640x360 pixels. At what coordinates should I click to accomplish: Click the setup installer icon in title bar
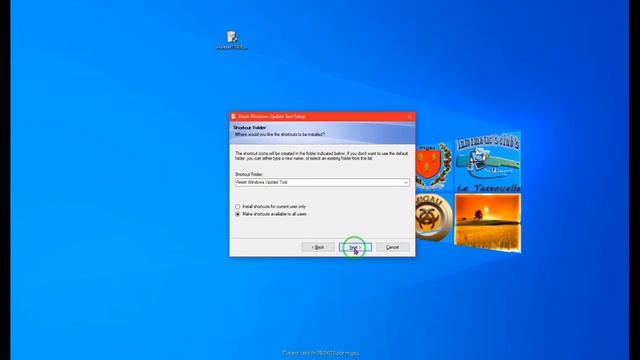coord(233,116)
